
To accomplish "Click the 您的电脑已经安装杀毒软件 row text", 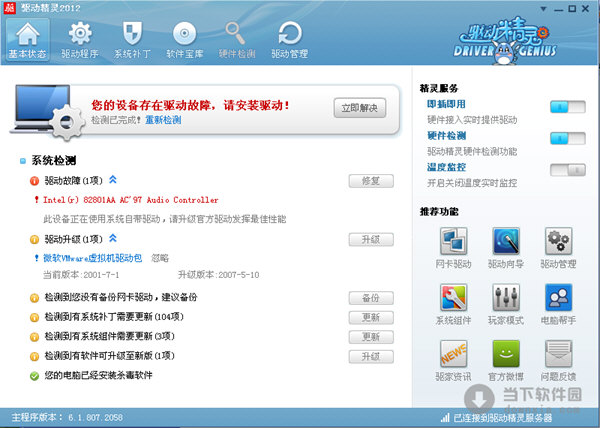I will [x=98, y=376].
